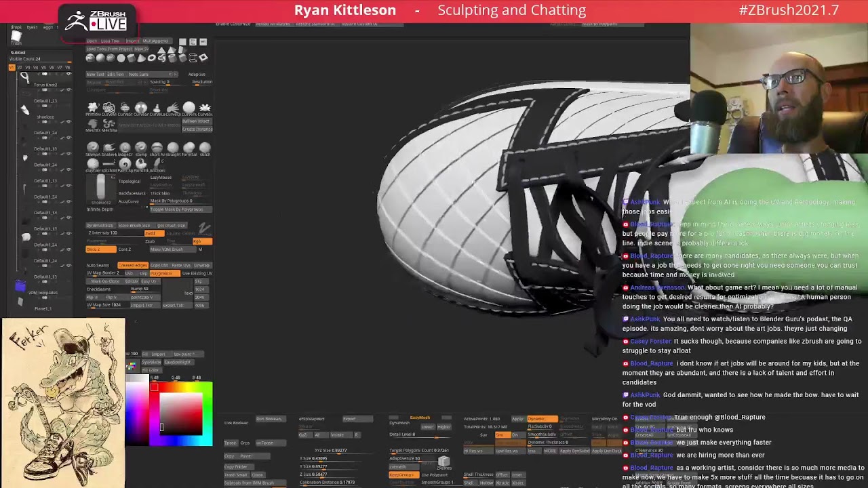This screenshot has width=868, height=488.
Task: Click the alligator sketch reference image
Action: point(63,403)
